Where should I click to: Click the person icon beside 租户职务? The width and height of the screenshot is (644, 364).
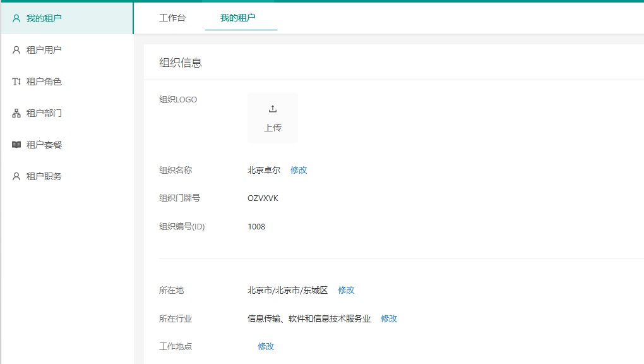point(16,176)
